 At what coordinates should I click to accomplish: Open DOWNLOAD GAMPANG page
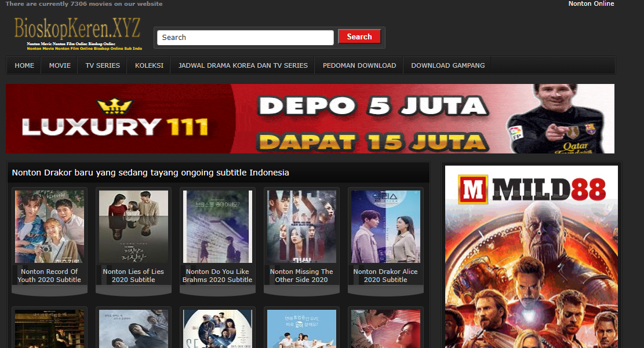click(x=448, y=65)
